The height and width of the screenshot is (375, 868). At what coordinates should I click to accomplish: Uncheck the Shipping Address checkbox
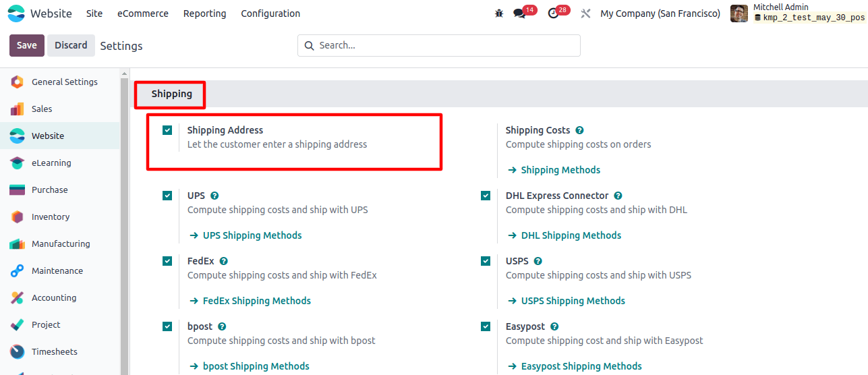pyautogui.click(x=167, y=130)
